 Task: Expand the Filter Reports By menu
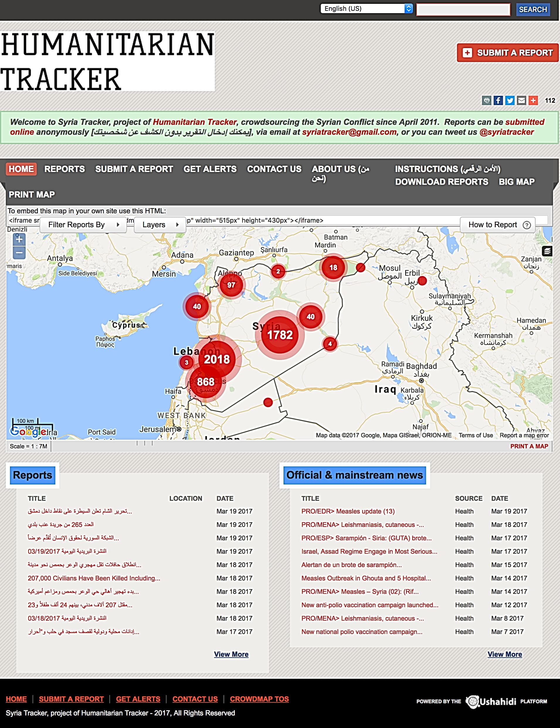pos(83,225)
